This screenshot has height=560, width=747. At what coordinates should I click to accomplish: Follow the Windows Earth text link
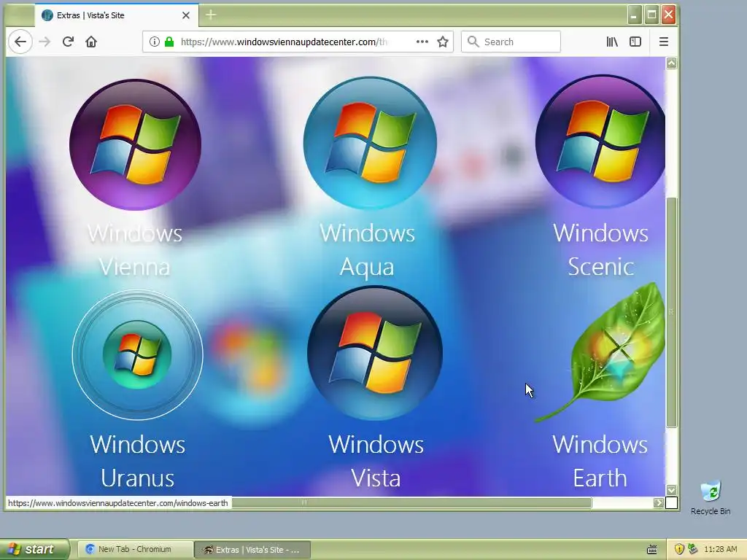600,461
